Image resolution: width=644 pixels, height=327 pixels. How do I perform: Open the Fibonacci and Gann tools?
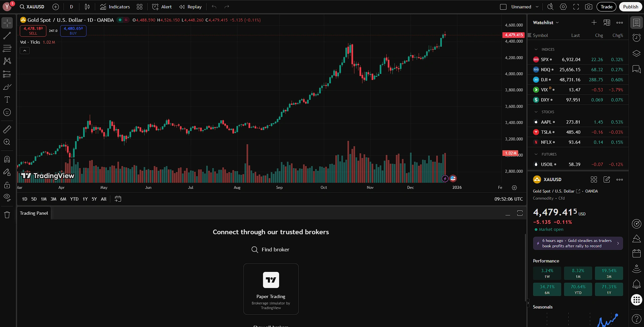pos(7,48)
